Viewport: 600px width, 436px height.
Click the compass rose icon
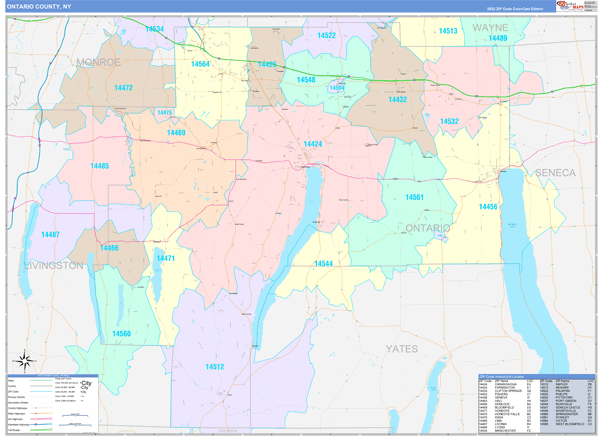25,360
